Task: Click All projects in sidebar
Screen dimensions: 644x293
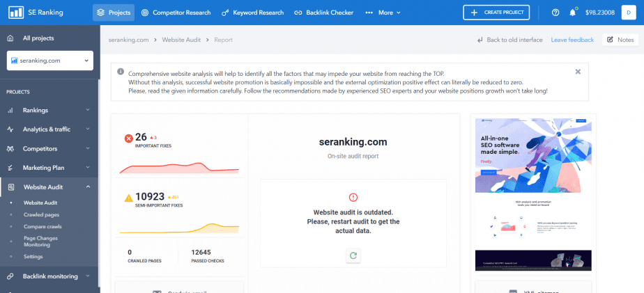Action: [38, 38]
